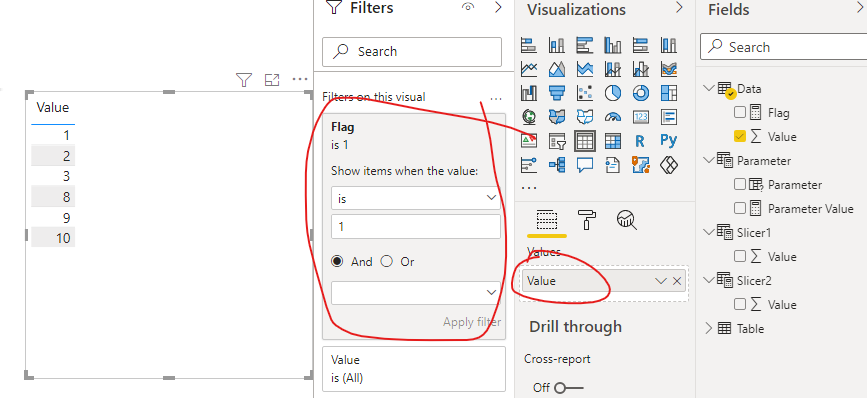
Task: Open Focus mode for the table visual
Action: click(271, 80)
